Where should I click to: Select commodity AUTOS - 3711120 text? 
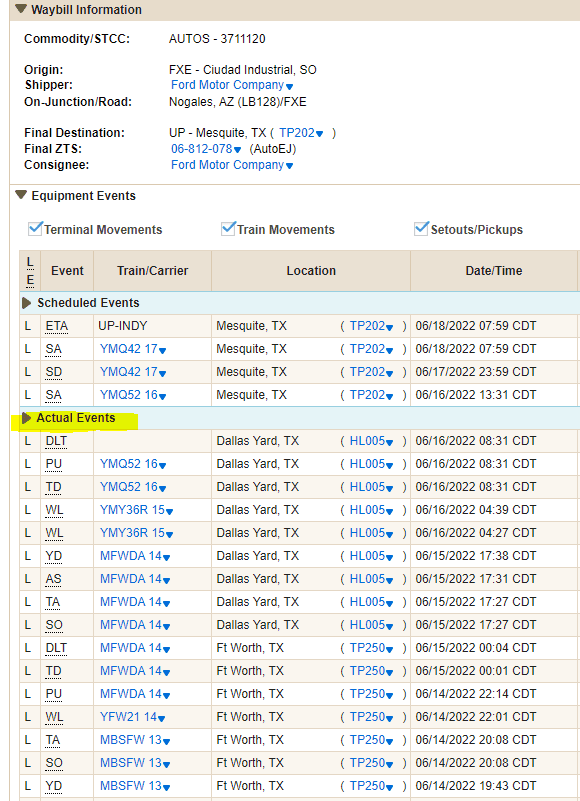click(217, 39)
